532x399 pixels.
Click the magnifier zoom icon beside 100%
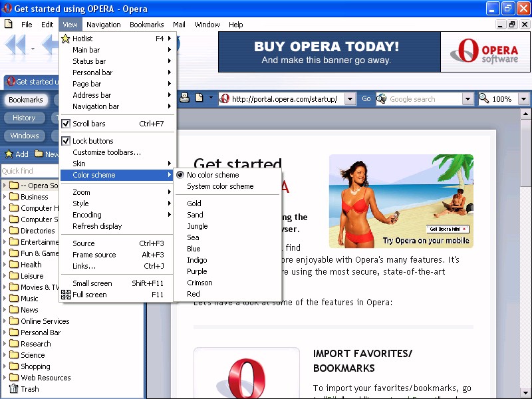tap(484, 99)
